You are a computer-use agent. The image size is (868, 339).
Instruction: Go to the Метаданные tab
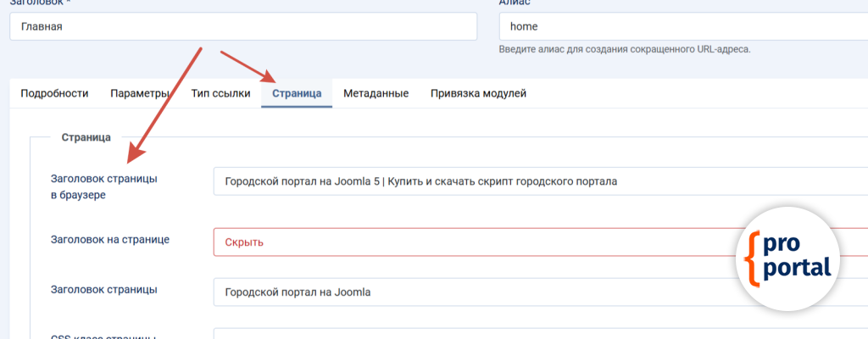tap(376, 93)
